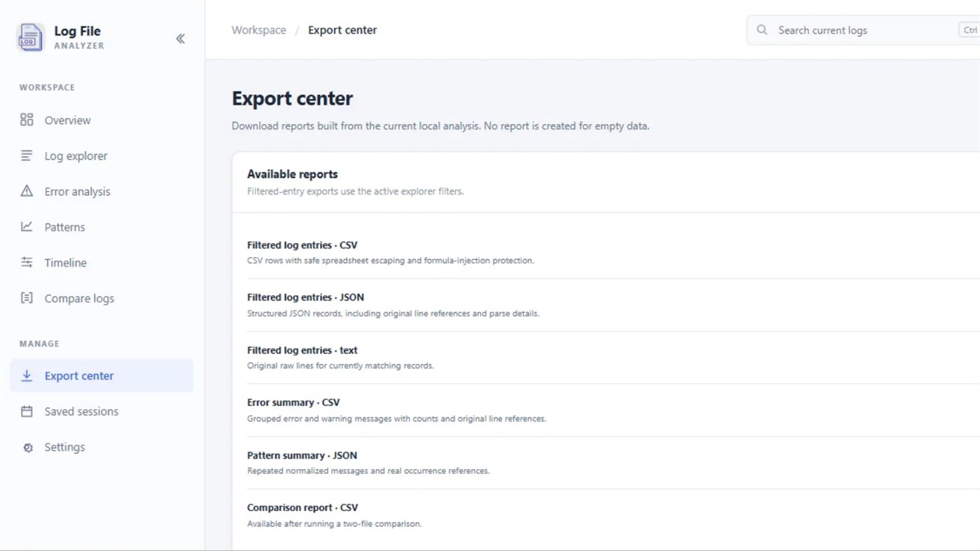980x551 pixels.
Task: Click the Patterns chart icon
Action: [x=27, y=227]
